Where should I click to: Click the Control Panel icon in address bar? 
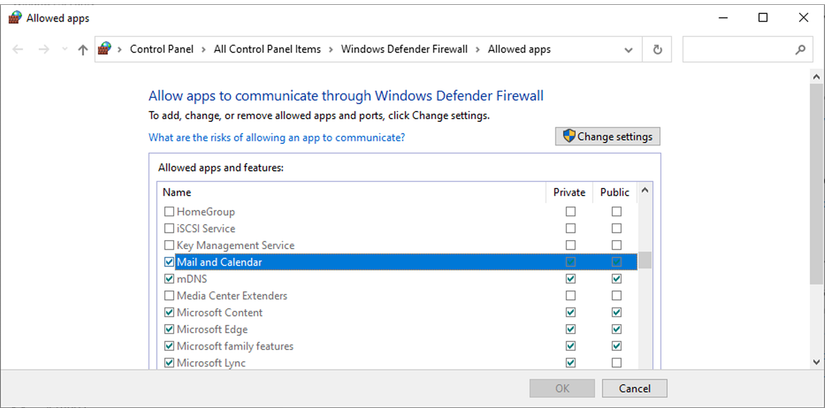pyautogui.click(x=104, y=49)
